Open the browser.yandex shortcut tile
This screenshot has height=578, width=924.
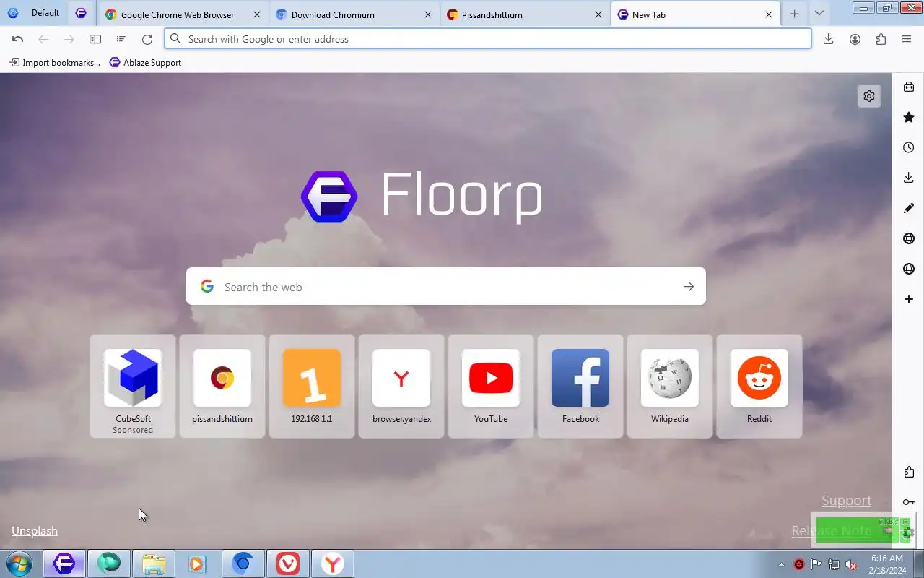pos(401,387)
